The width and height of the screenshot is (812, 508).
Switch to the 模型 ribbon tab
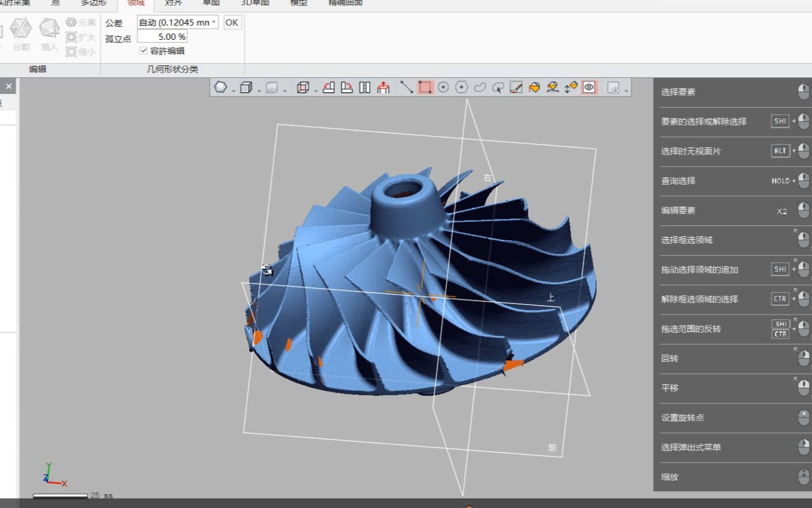[x=298, y=3]
